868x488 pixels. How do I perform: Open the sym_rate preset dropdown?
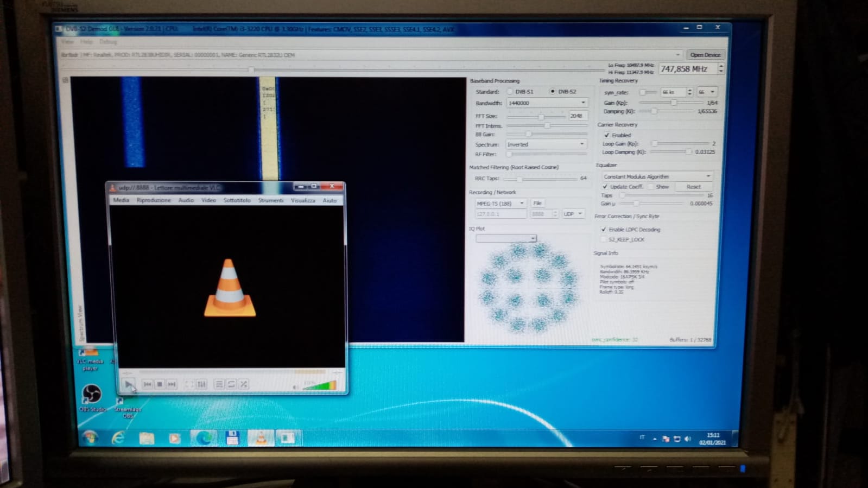pos(707,92)
